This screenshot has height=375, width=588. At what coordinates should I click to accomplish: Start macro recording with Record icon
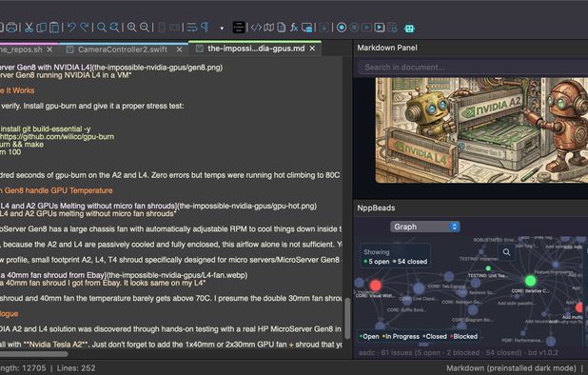point(342,28)
